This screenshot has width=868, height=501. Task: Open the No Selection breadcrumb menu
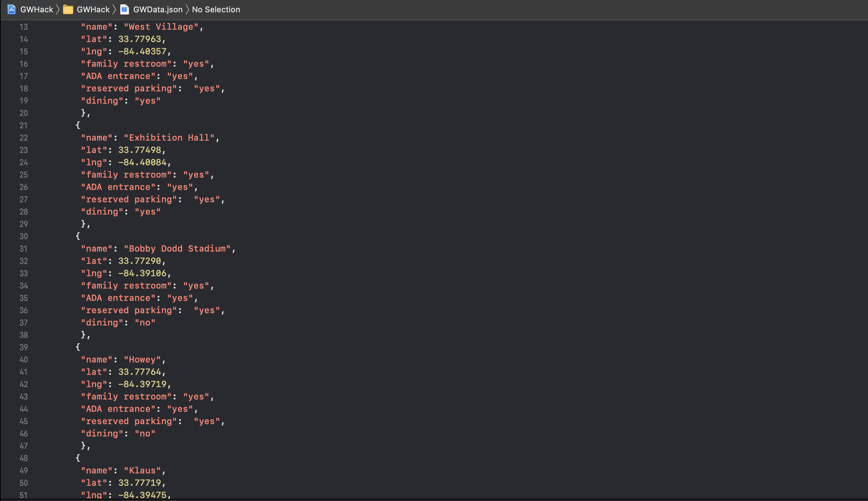click(216, 9)
